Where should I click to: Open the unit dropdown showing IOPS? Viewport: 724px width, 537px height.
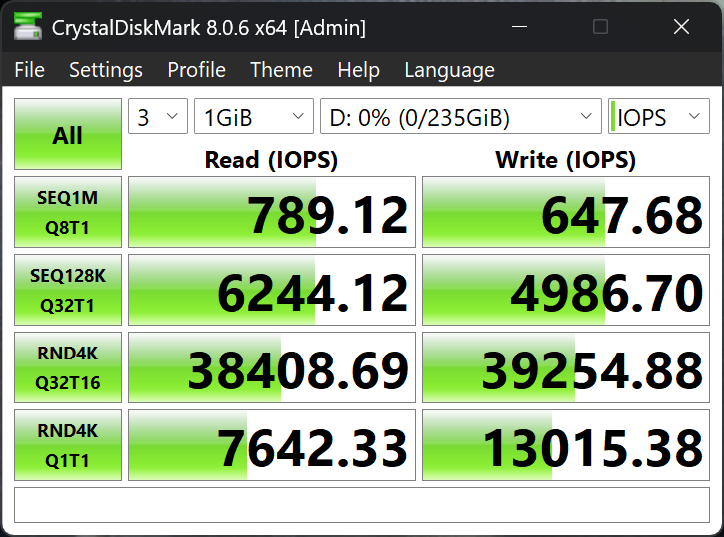click(659, 116)
